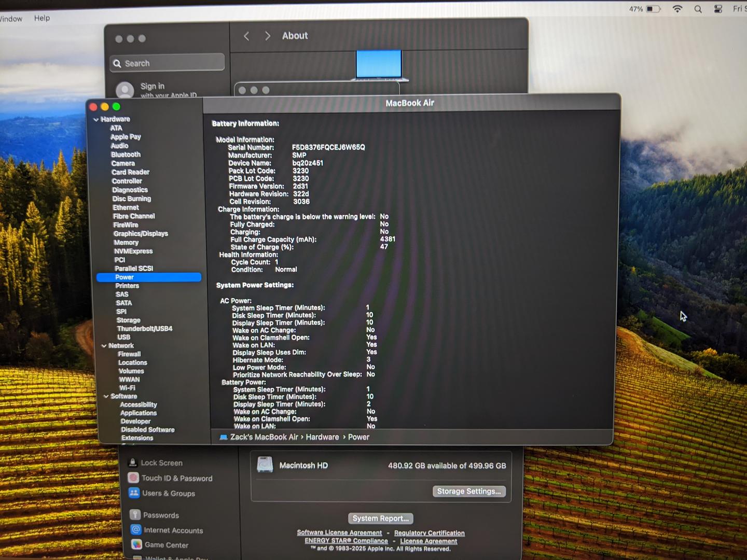Viewport: 747px width, 560px height.
Task: Click the Storage Settings button
Action: tap(469, 491)
